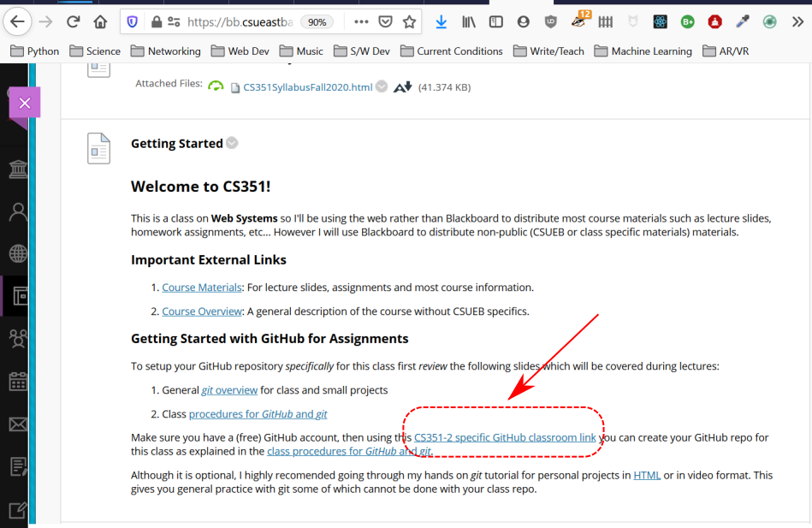Open the Downloads icon in the toolbar
Viewport: 812px width, 528px height.
(442, 21)
